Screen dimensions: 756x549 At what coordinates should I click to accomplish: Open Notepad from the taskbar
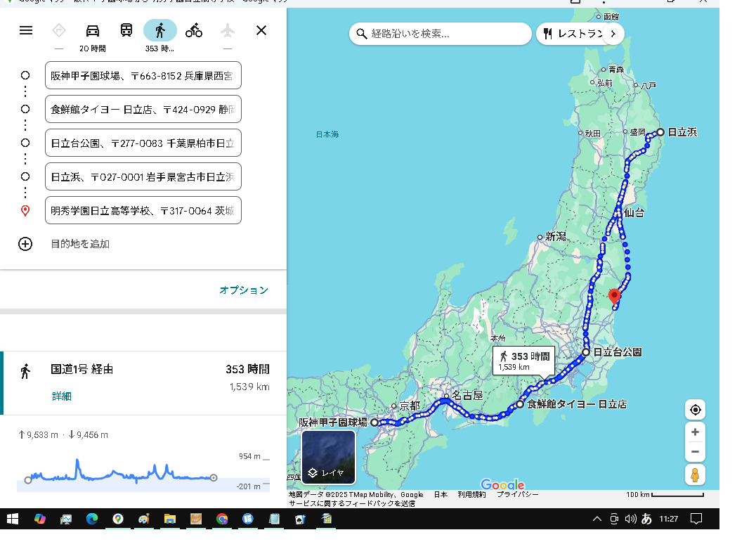pyautogui.click(x=274, y=519)
